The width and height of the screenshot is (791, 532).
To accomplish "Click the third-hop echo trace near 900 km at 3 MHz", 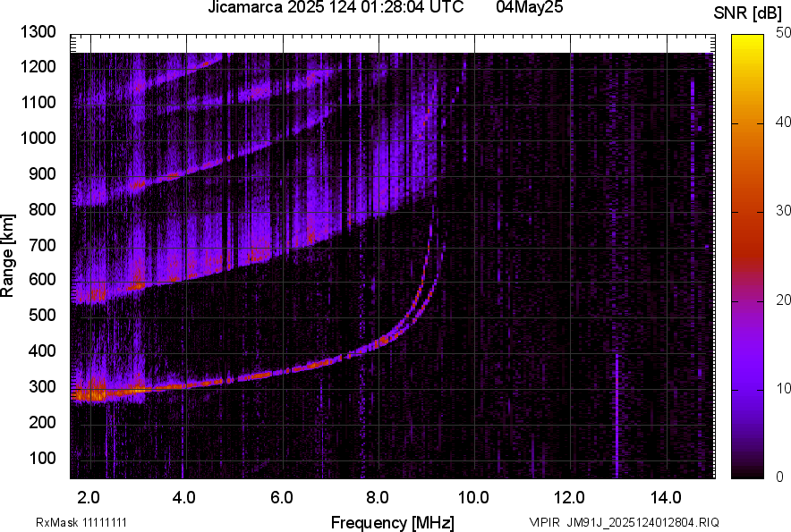I will pos(136,184).
